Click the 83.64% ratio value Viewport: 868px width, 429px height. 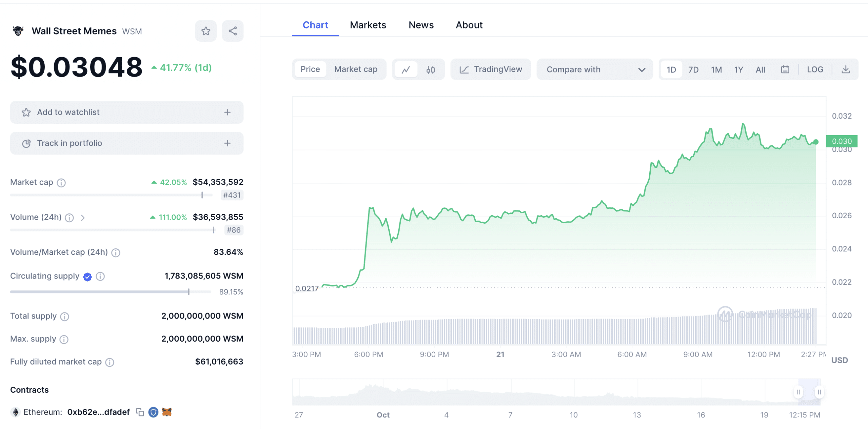(228, 252)
